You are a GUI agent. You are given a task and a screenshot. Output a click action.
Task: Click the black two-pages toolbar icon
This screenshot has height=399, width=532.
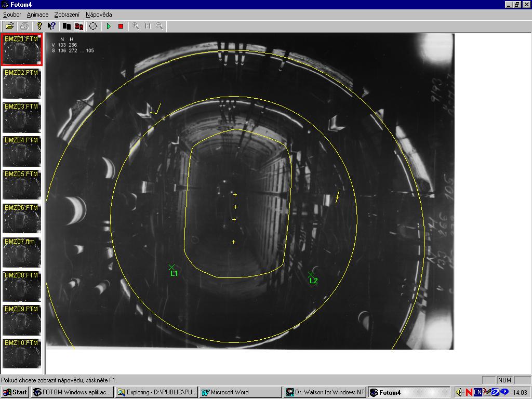pos(66,26)
